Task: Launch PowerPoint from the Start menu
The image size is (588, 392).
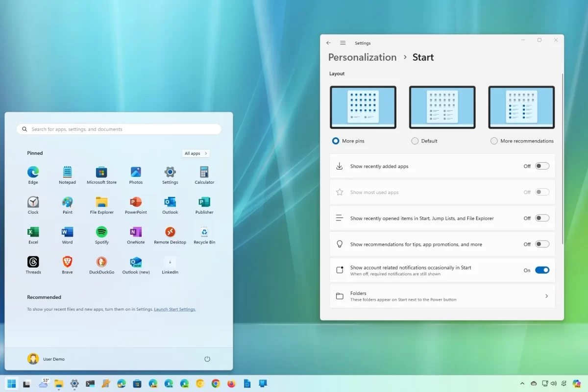Action: pyautogui.click(x=136, y=204)
